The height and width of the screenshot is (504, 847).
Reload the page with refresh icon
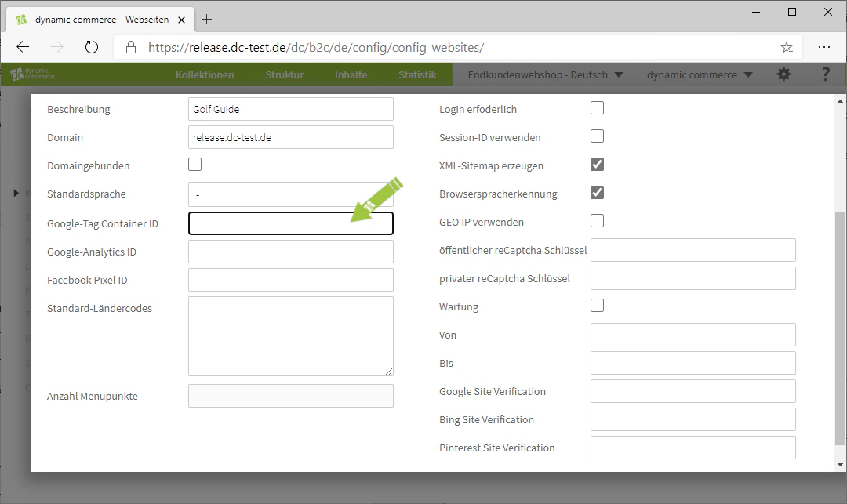click(x=92, y=47)
